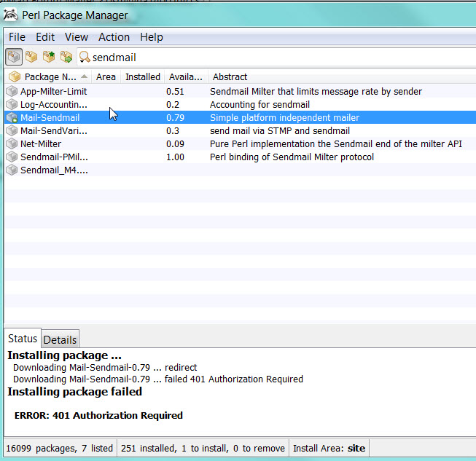
Task: Click the 'failed 401 Authorization Required' line
Action: (158, 379)
